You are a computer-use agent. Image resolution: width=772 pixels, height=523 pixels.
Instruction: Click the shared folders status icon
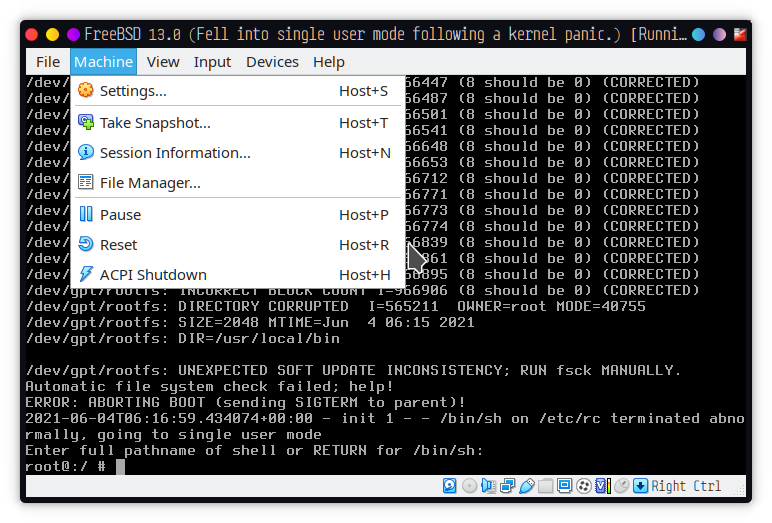coord(545,486)
